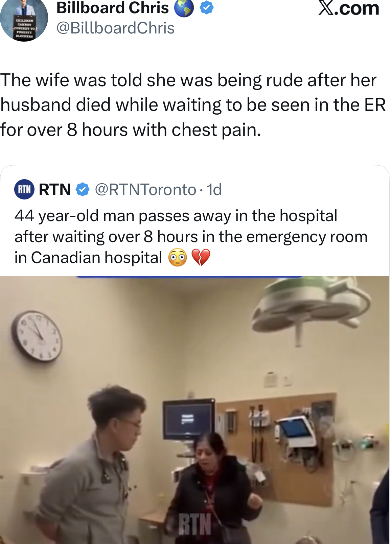Open the @RTNToronto handle
Viewport: 392px width, 544px height.
[146, 190]
